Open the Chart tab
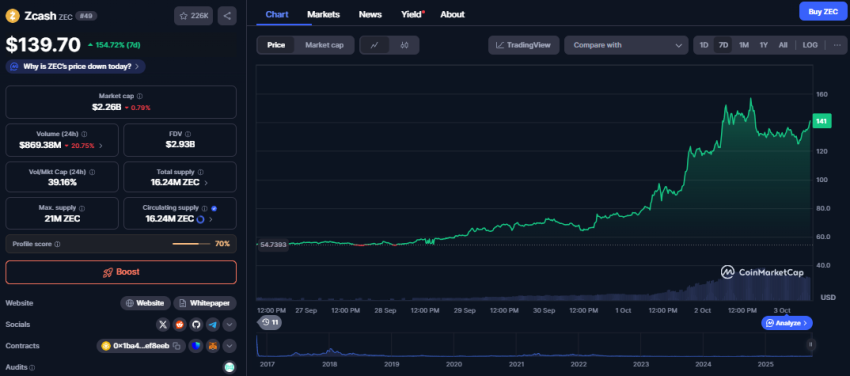 coord(276,15)
